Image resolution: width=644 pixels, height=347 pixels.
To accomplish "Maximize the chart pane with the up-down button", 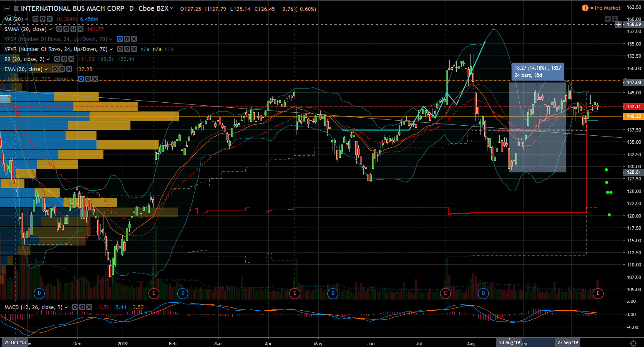I will pos(614,19).
